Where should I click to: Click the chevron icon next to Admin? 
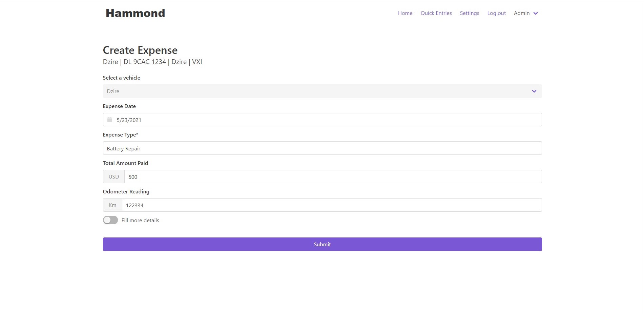click(x=536, y=14)
